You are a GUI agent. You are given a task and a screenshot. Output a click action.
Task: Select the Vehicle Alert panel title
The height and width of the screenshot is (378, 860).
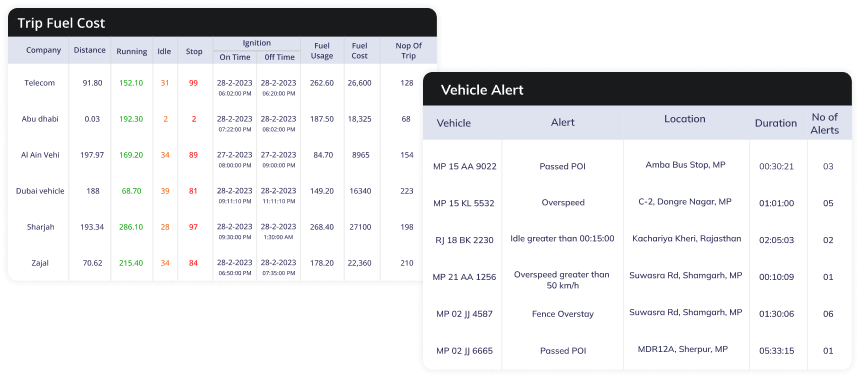[482, 90]
